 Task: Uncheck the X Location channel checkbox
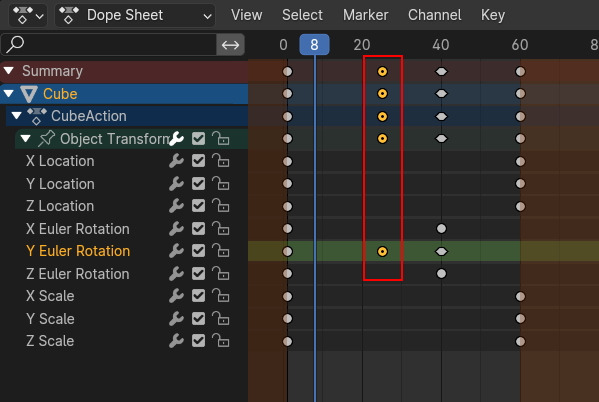coord(198,161)
